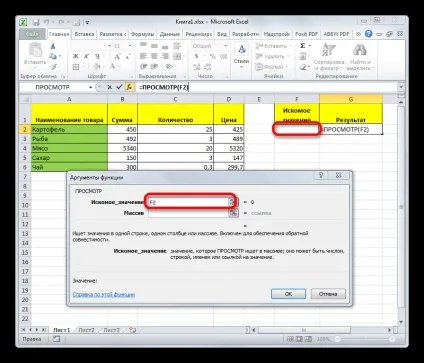Switch to the Foxit PDF ribbon tab

click(306, 34)
